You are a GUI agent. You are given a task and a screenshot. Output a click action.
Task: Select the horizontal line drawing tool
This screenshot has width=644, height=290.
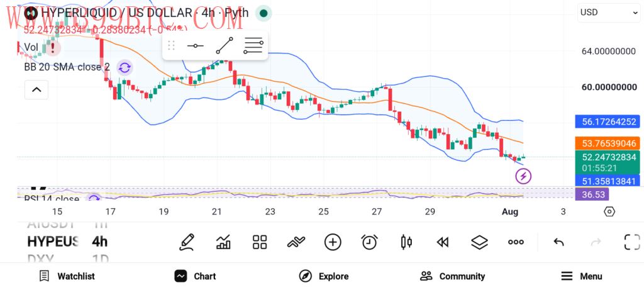point(195,45)
